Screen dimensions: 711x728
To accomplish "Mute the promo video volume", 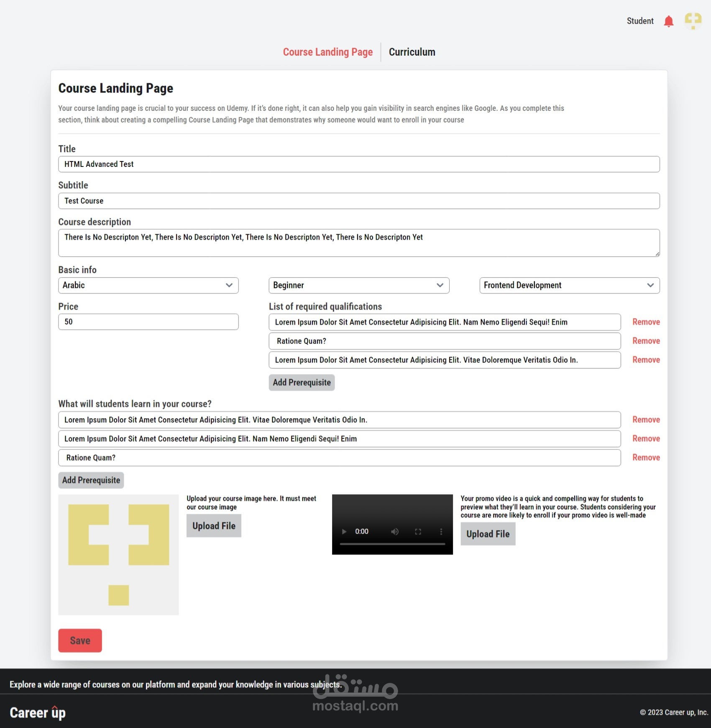I will point(394,531).
